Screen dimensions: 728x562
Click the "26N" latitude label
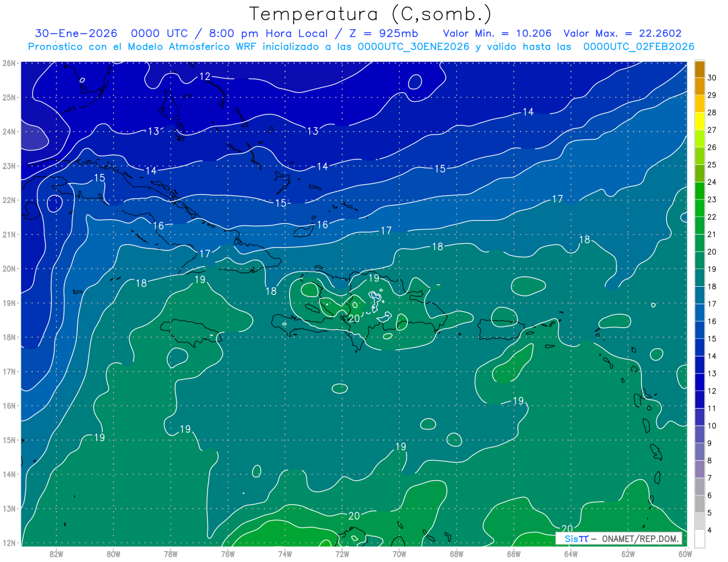click(x=8, y=63)
